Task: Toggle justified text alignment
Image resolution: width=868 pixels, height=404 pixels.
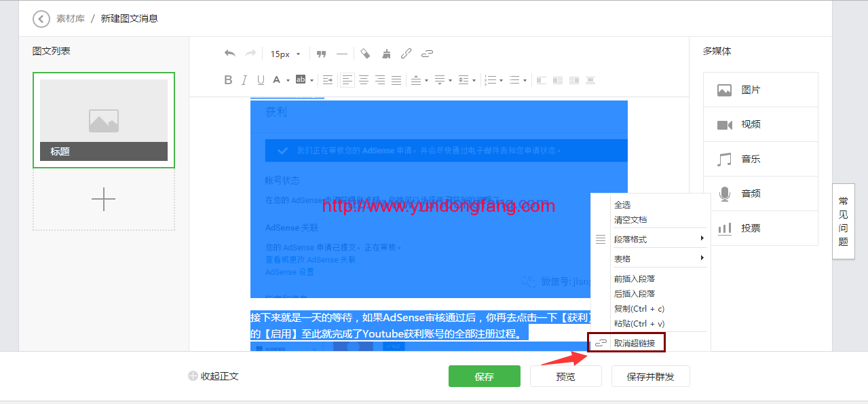Action: click(396, 80)
